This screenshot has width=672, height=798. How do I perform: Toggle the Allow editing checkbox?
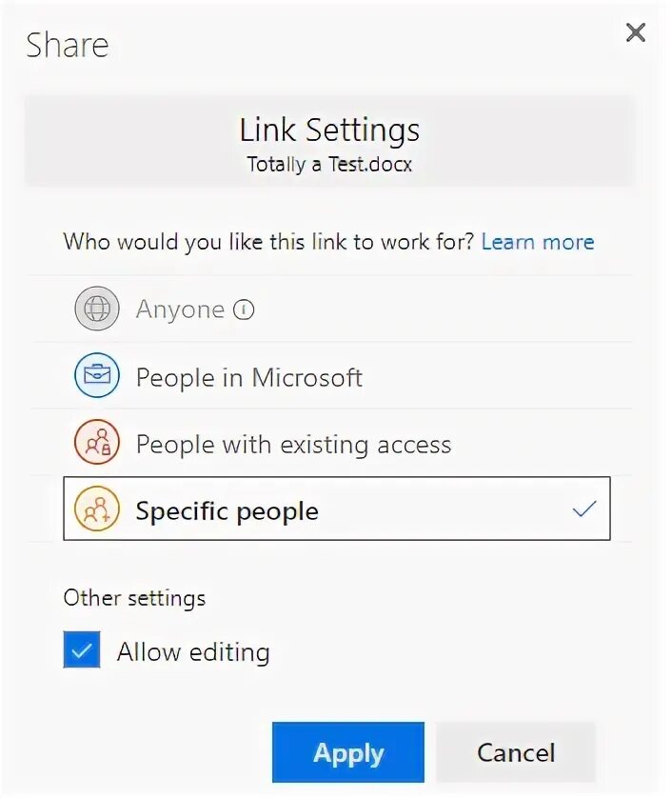pyautogui.click(x=82, y=649)
